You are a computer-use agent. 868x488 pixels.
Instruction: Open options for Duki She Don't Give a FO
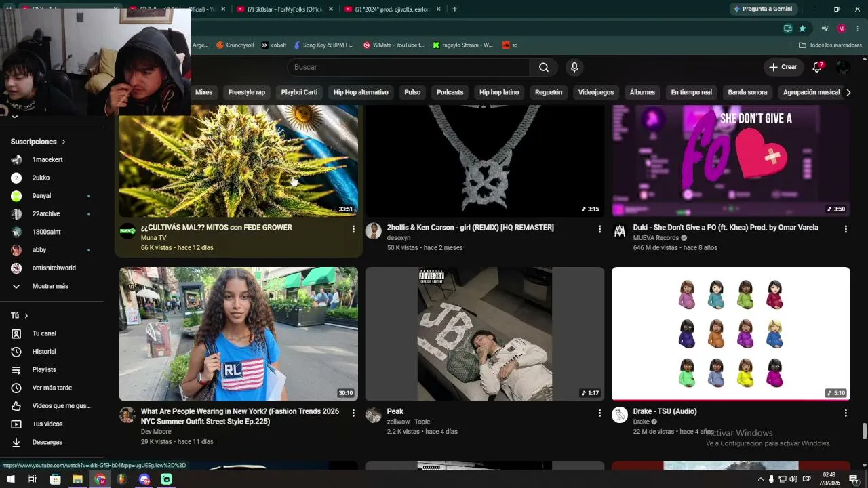coord(846,229)
